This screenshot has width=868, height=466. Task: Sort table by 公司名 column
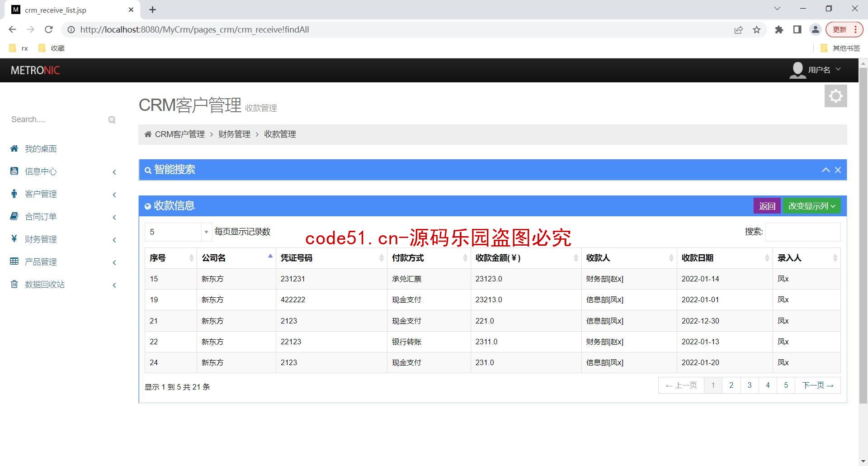coord(236,258)
